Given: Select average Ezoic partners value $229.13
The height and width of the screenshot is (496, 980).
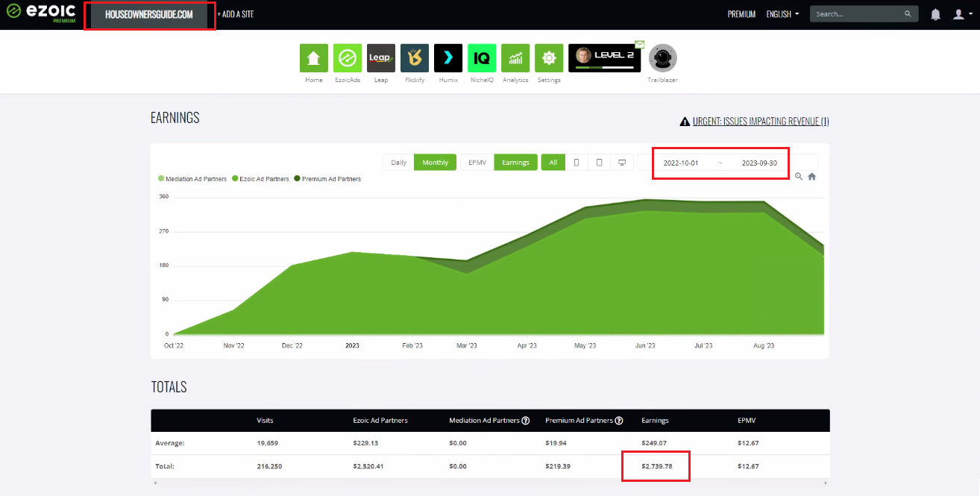Looking at the screenshot, I should click(x=365, y=443).
